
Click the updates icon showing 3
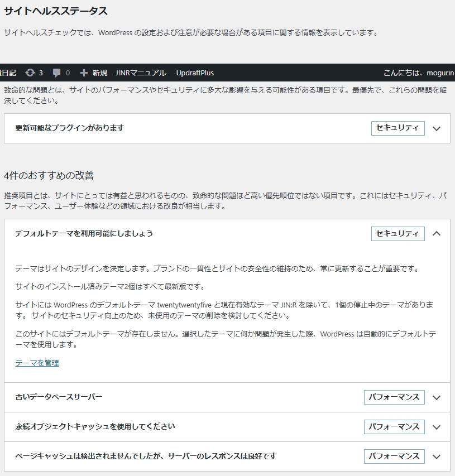(30, 73)
